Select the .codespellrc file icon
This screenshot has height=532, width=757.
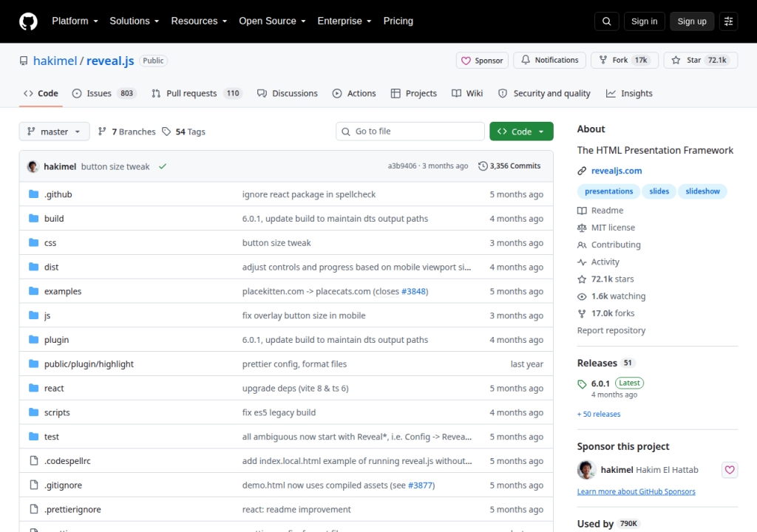click(x=33, y=460)
